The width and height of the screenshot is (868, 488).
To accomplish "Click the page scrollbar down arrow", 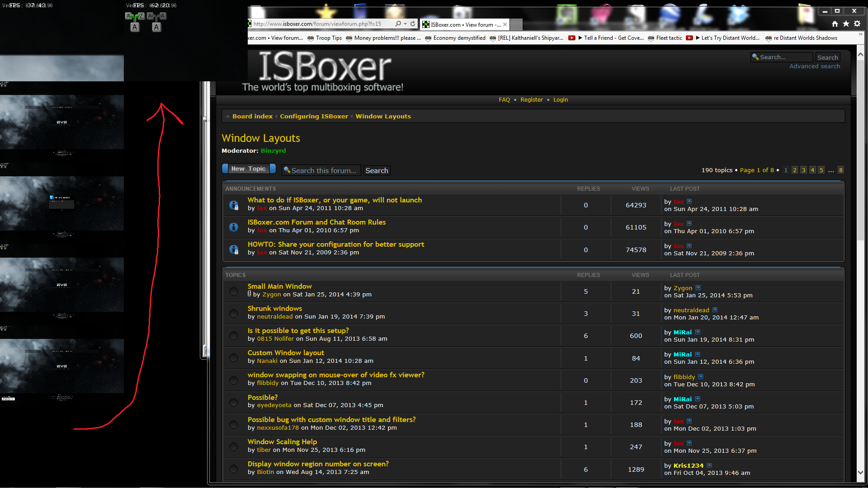I will pos(860,472).
